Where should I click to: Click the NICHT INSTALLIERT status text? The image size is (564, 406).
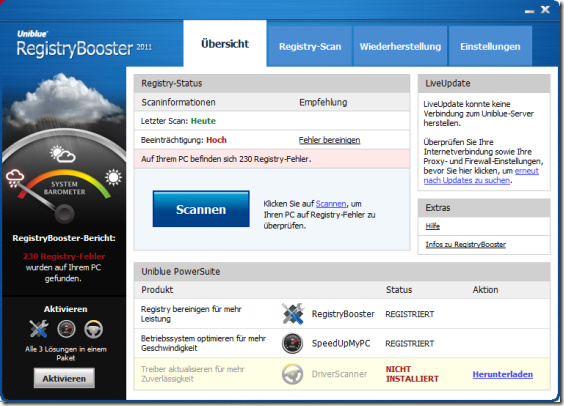(412, 374)
